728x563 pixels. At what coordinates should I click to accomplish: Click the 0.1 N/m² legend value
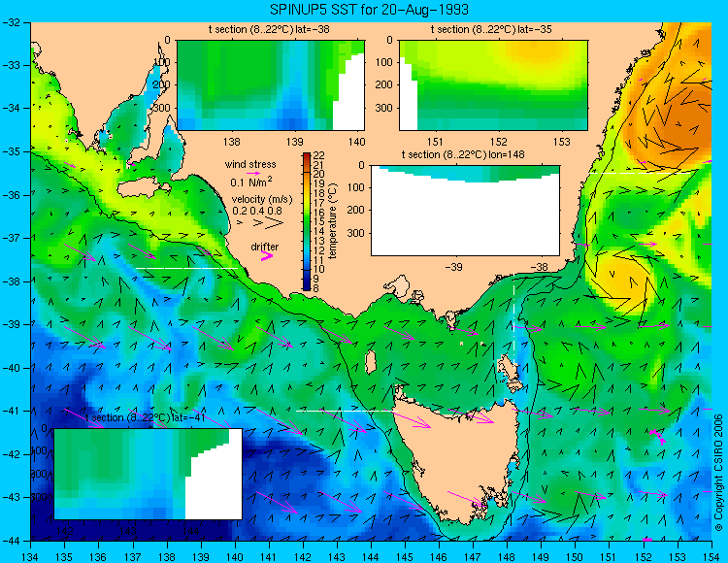pos(251,182)
